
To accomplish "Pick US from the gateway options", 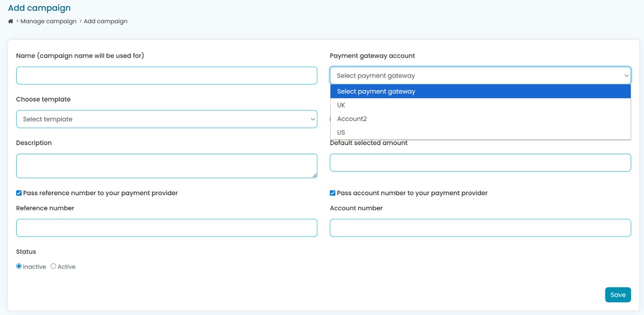I will 341,132.
